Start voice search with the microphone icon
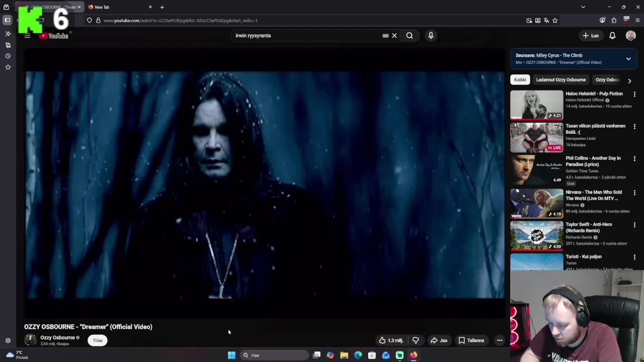 point(431,36)
